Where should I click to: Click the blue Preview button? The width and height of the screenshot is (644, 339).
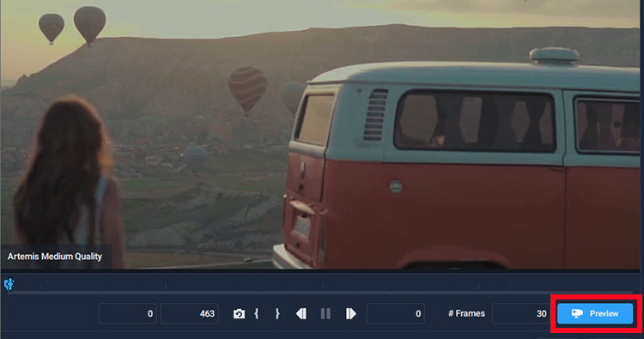coord(595,313)
